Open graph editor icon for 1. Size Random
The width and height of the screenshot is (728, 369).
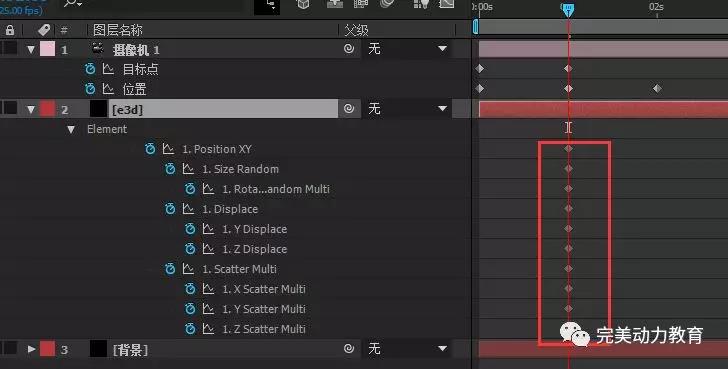click(x=188, y=168)
